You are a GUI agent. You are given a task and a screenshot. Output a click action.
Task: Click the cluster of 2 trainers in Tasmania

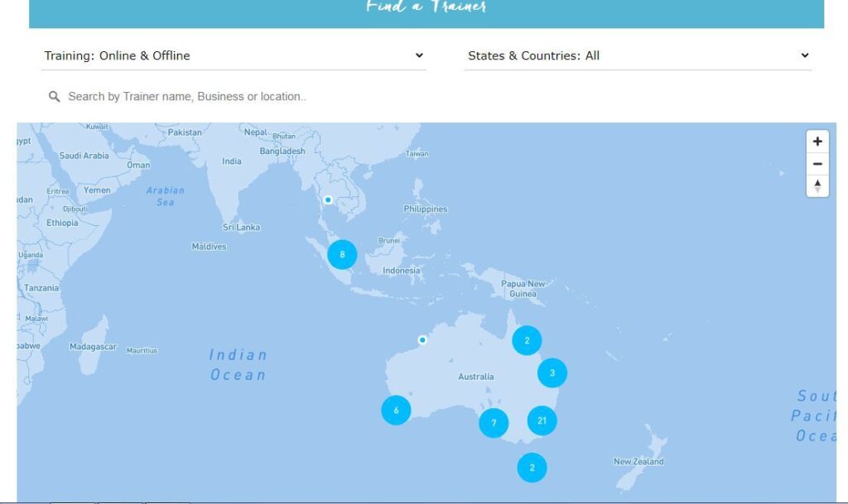point(532,467)
